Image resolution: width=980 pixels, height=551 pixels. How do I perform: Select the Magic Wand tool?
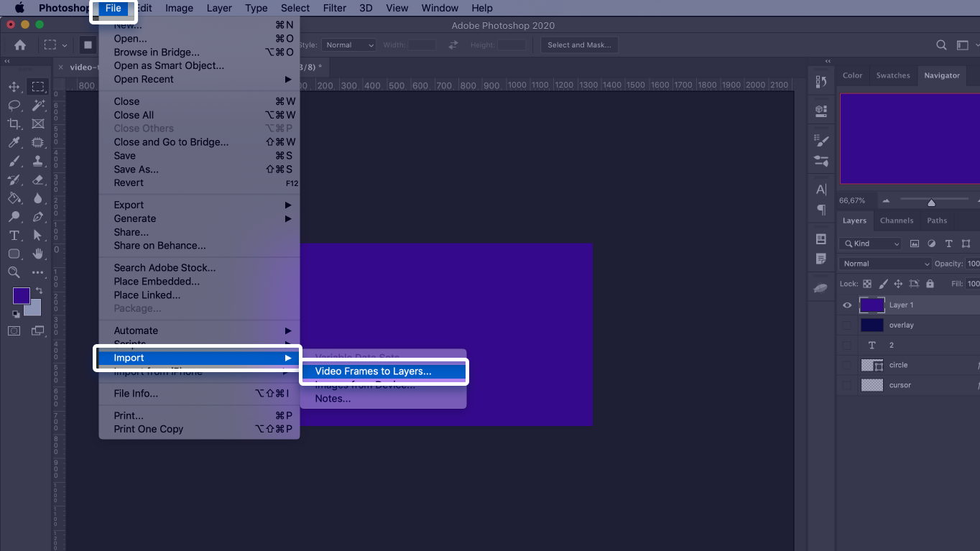[x=37, y=106]
